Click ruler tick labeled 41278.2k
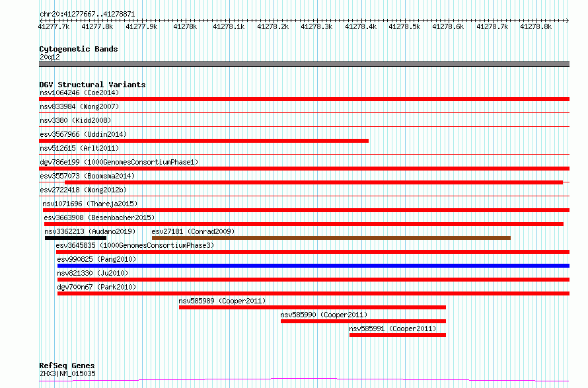This screenshot has width=588, height=388. [273, 26]
